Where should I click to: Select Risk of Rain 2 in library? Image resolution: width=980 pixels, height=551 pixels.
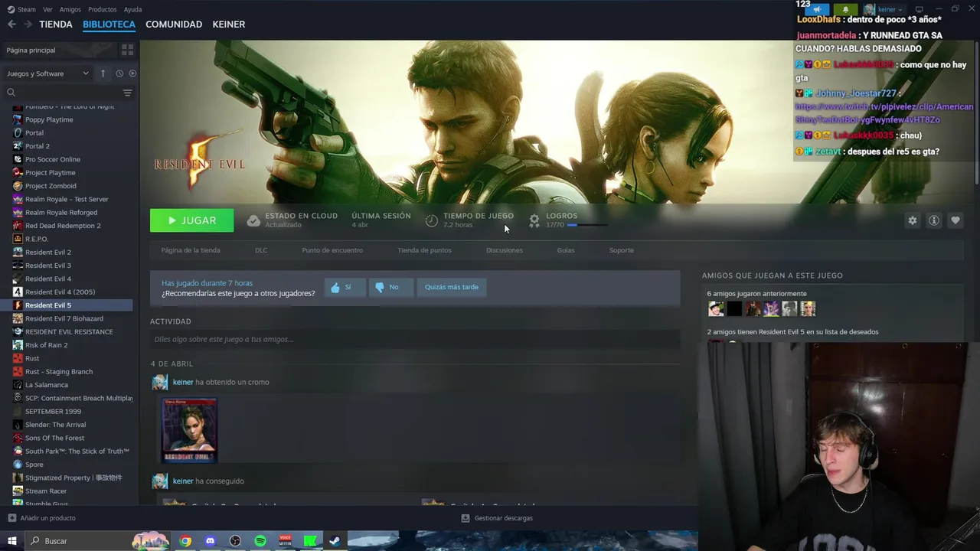[46, 345]
